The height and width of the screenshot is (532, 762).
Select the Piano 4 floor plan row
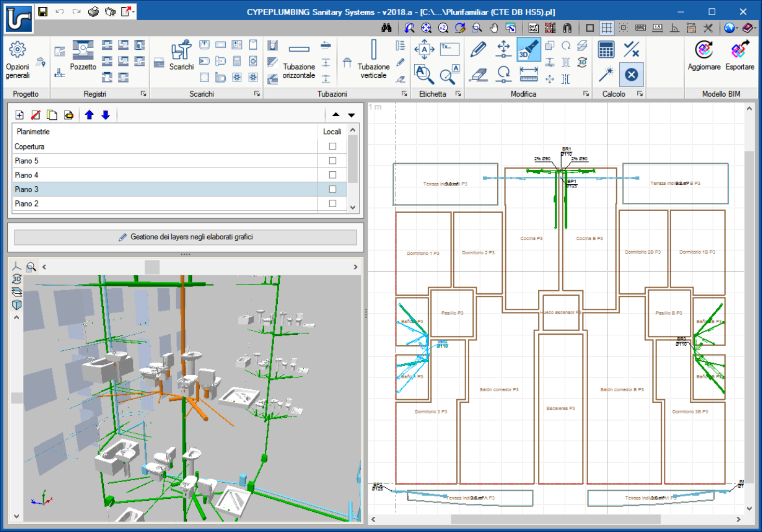165,175
